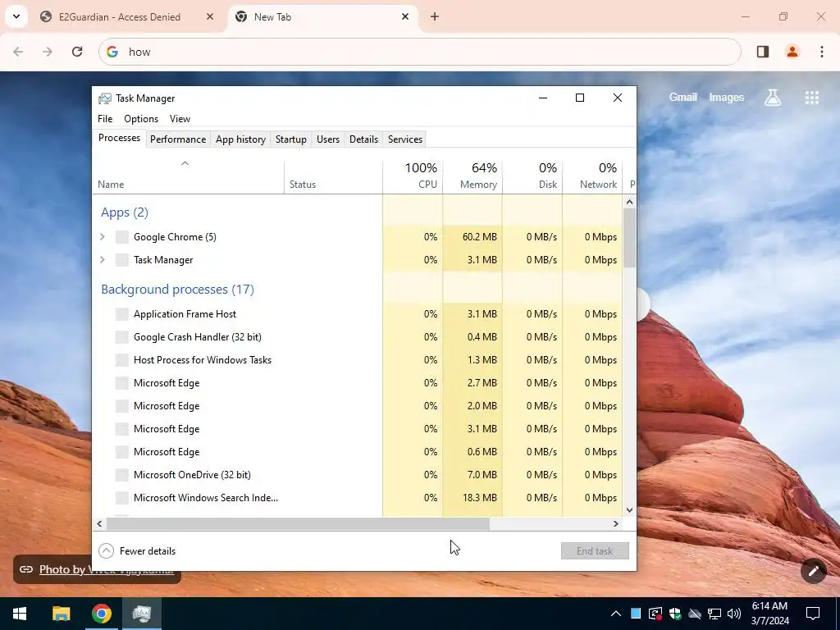840x630 pixels.
Task: Open the Search Labs flask icon
Action: point(773,98)
